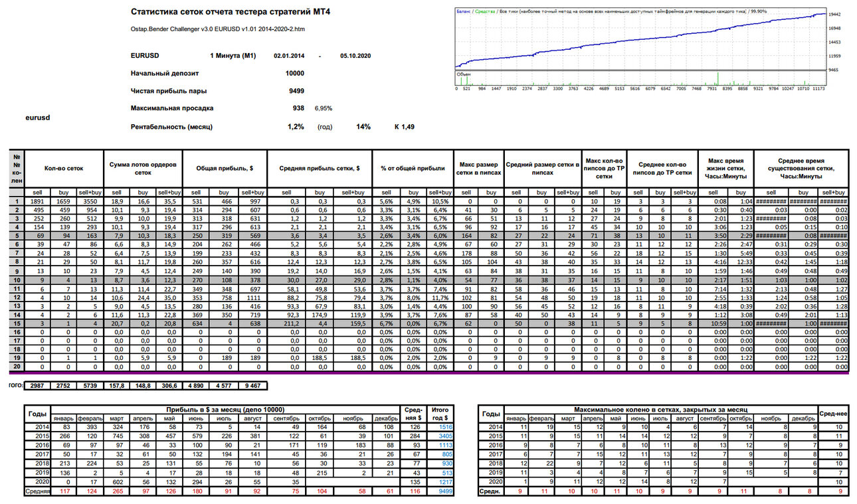Click the "Сред-нее" column header in the knee table

(834, 413)
